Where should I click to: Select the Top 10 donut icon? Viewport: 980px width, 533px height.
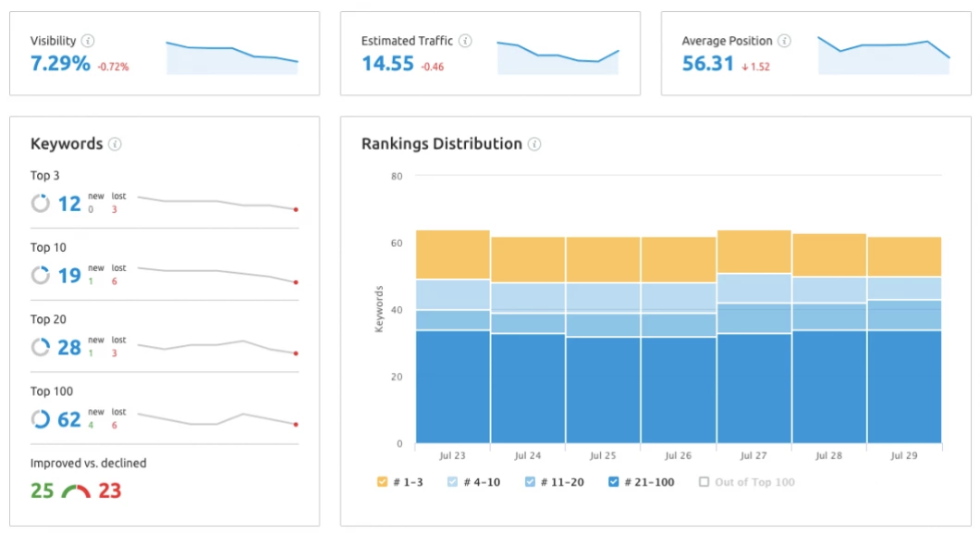click(x=40, y=275)
